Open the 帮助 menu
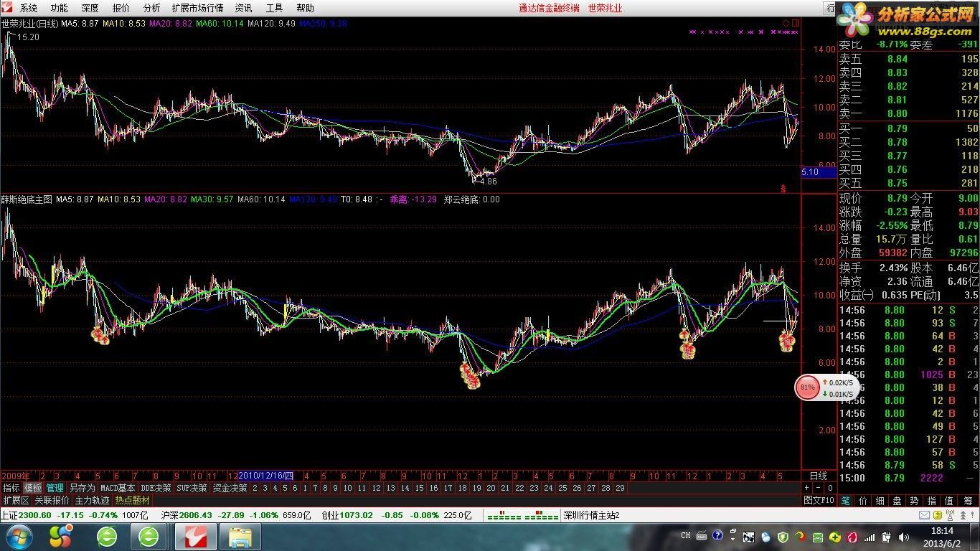 [x=305, y=8]
